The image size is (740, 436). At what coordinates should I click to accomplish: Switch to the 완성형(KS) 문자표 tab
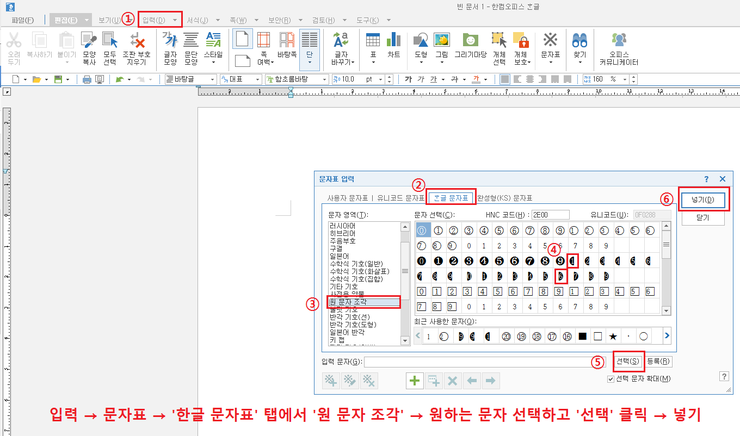click(x=505, y=198)
